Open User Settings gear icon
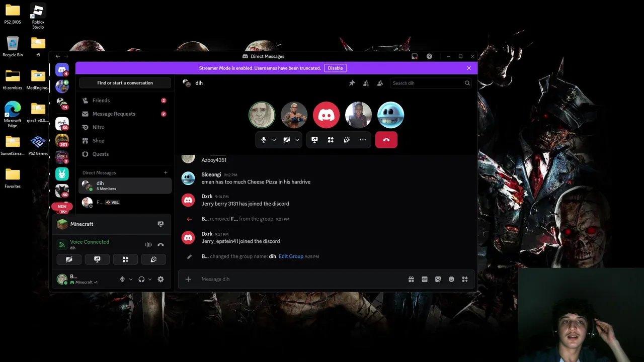644x362 pixels. (160, 279)
